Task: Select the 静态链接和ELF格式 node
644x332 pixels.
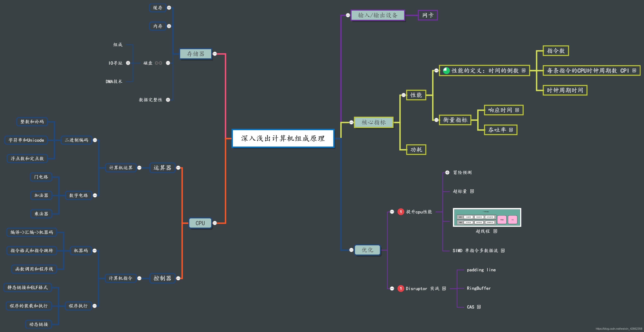Action: (28, 287)
